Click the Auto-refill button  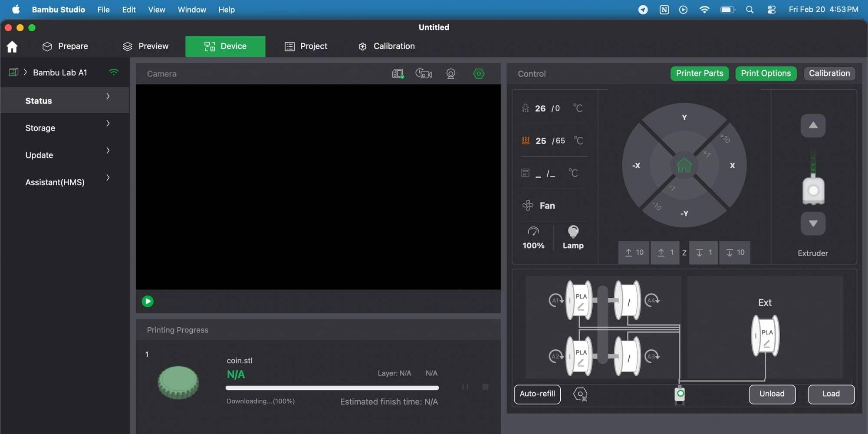[x=537, y=394]
